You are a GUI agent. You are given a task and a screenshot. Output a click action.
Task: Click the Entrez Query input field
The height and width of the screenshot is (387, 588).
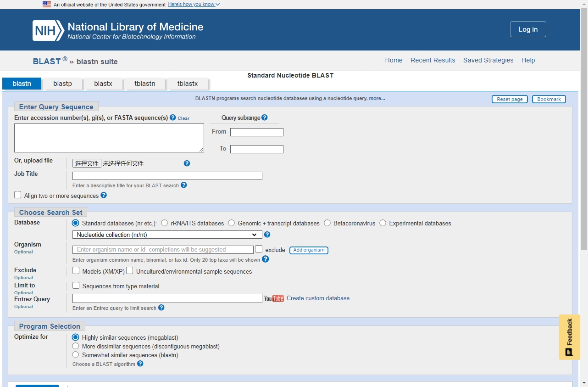pos(167,298)
